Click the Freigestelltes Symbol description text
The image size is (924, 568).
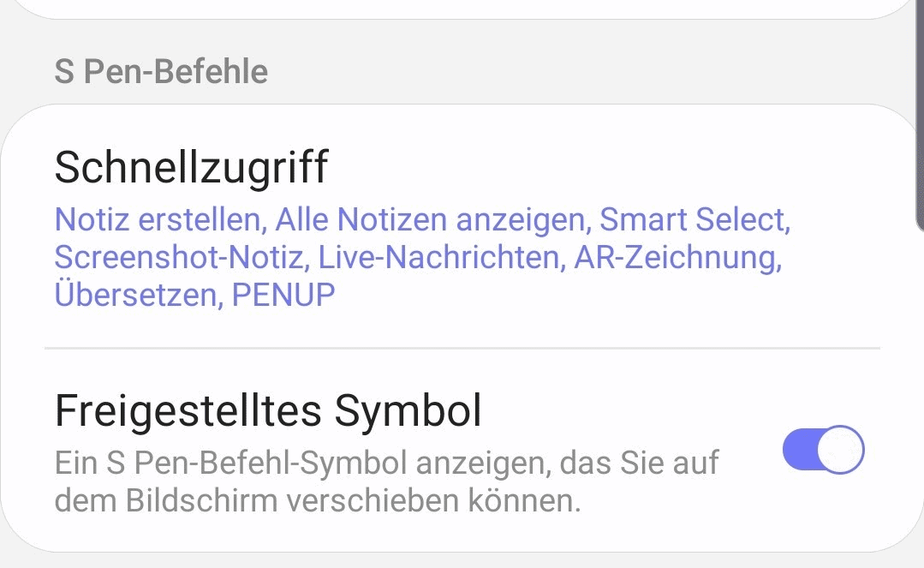(x=385, y=481)
